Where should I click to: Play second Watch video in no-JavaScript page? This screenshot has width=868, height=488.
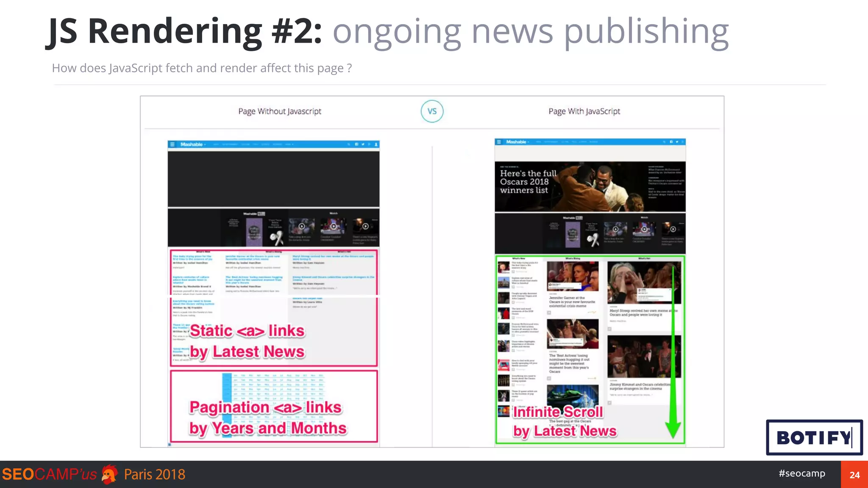coord(334,226)
